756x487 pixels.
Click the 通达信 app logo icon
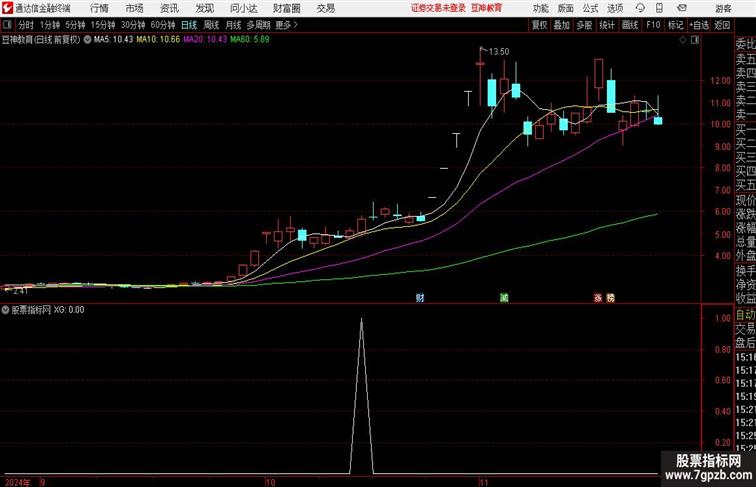(x=7, y=8)
